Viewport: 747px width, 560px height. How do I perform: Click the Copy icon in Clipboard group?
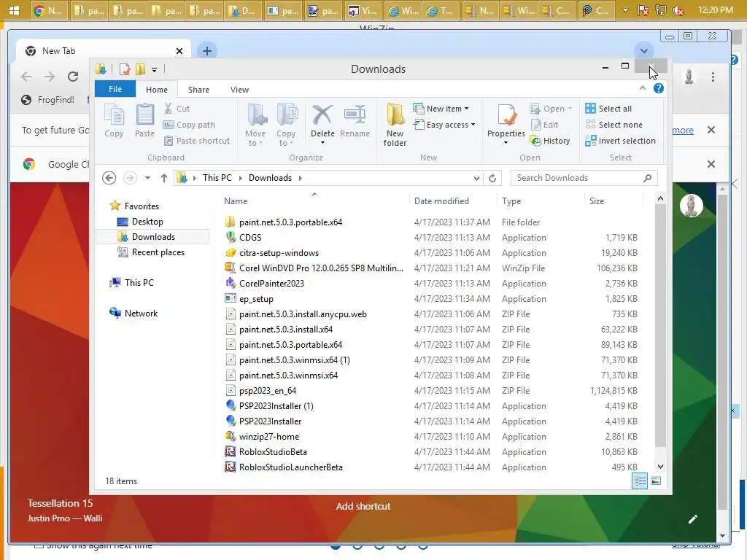tap(114, 120)
